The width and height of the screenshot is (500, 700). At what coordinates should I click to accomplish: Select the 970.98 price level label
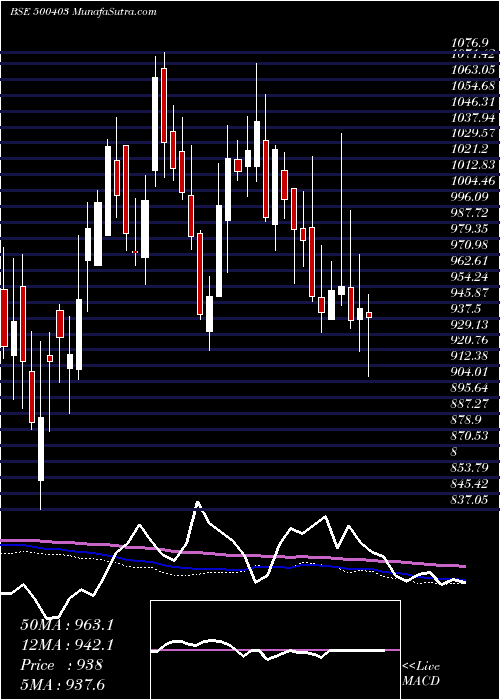point(469,245)
